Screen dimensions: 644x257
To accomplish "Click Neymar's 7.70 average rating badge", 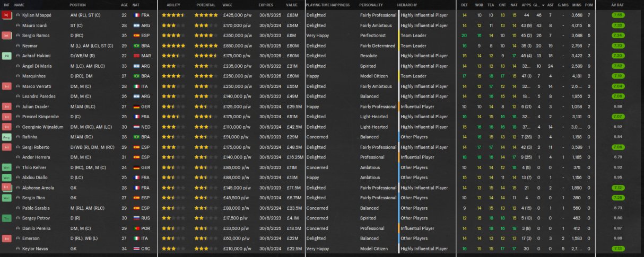I will click(x=617, y=46).
